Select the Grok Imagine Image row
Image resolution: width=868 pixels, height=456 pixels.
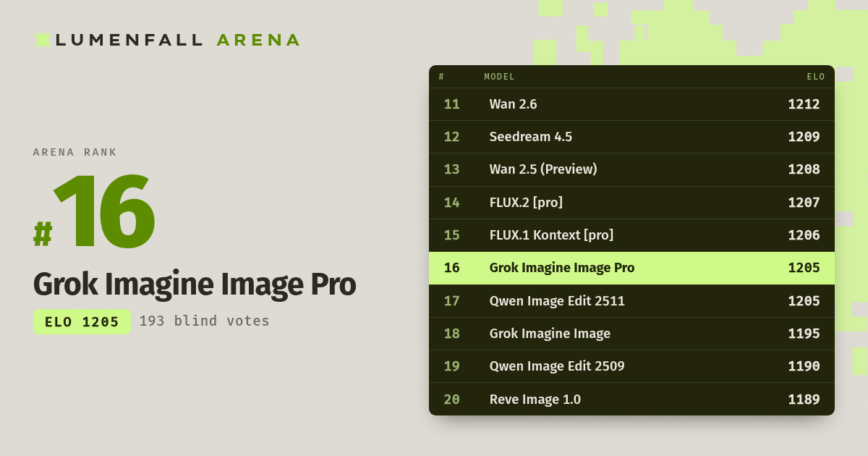[x=631, y=334]
